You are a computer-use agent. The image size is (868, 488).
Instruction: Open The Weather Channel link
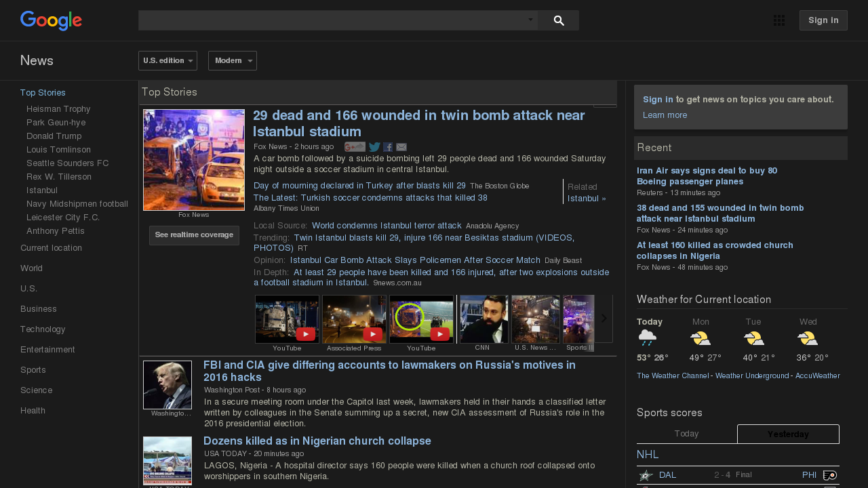[673, 376]
